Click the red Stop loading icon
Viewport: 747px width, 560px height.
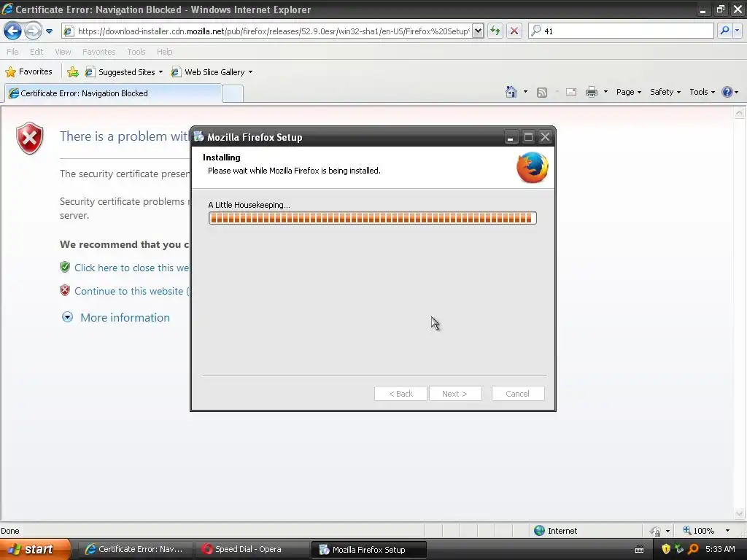[x=514, y=31]
